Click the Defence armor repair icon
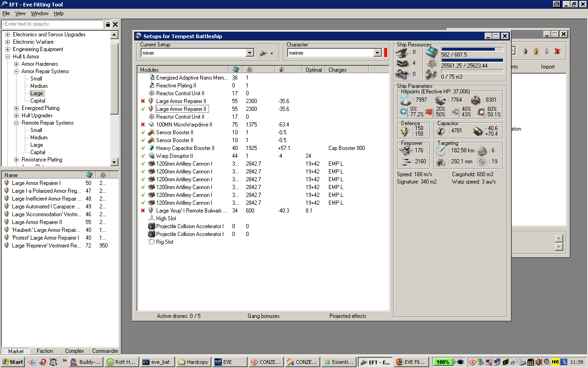Viewport: 588px width, 368px height. click(x=405, y=131)
